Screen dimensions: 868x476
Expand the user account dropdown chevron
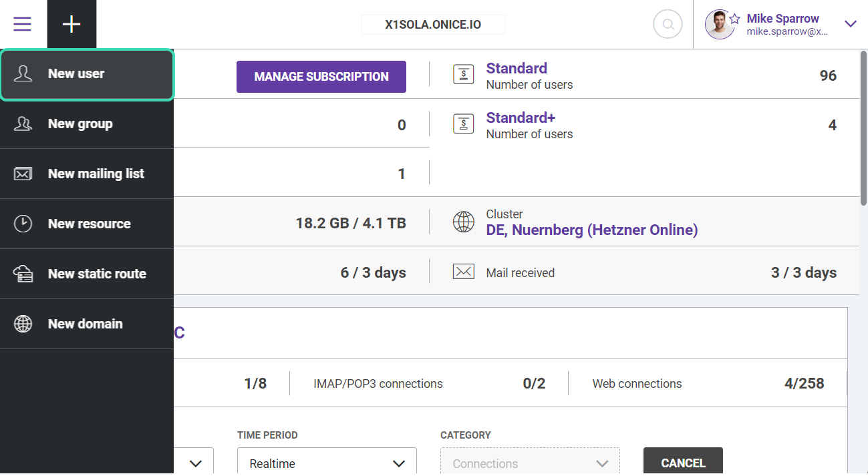(850, 24)
